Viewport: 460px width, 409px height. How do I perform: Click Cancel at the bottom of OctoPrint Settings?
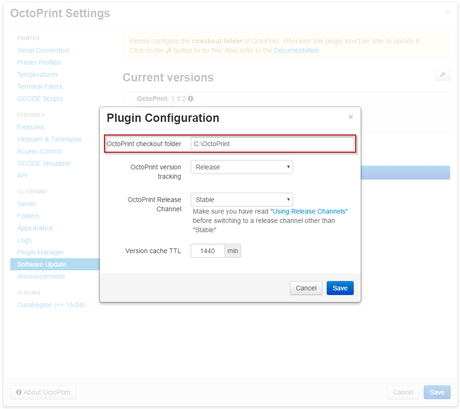[x=403, y=392]
